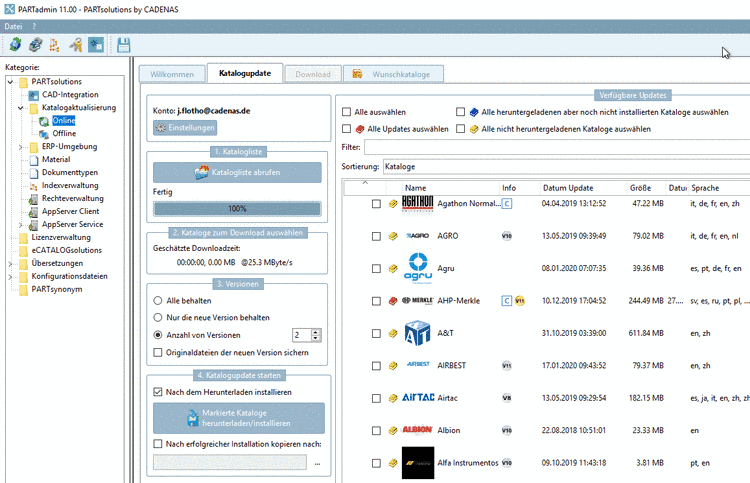
Task: Click the V11 badge in AHP-Merkle row
Action: [x=520, y=301]
